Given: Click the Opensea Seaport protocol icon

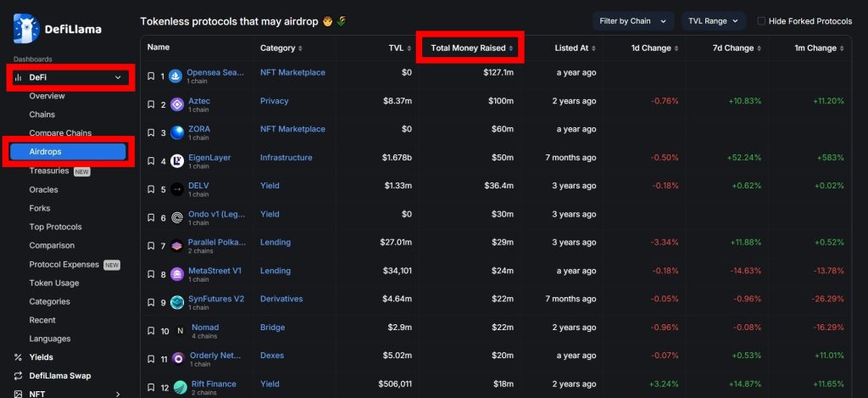Looking at the screenshot, I should coord(176,76).
